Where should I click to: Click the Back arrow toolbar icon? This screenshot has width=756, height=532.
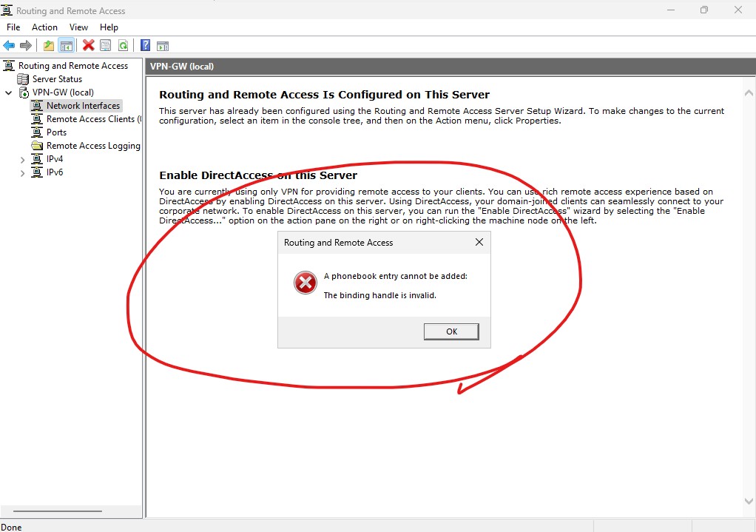point(9,45)
